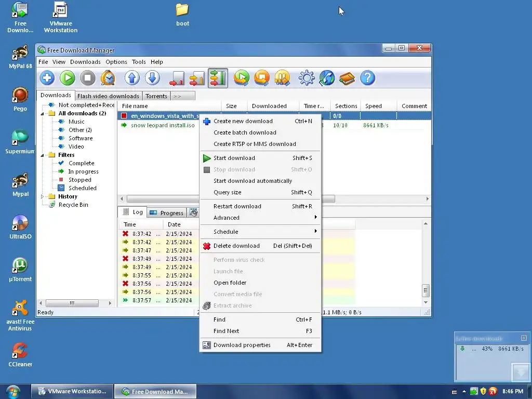Switch to the Progress tab
The height and width of the screenshot is (399, 532).
(167, 212)
